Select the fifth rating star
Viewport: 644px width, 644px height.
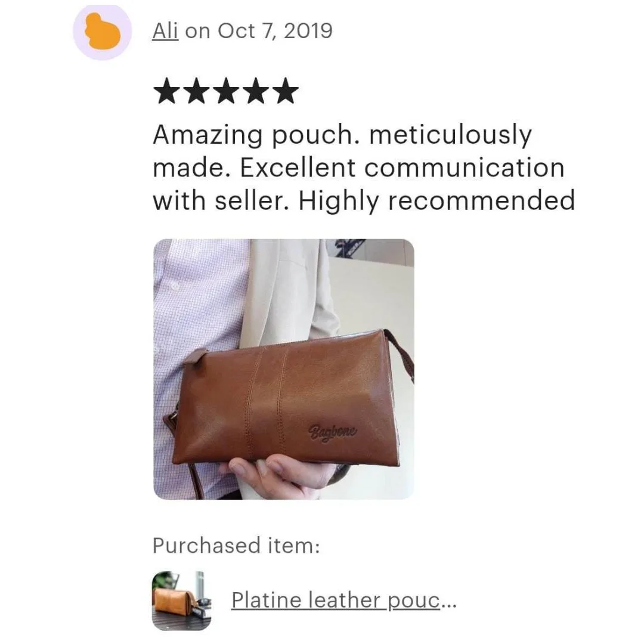coord(286,91)
